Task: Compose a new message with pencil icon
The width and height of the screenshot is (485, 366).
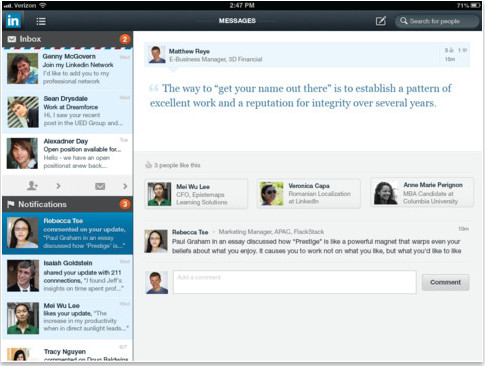Action: click(381, 21)
